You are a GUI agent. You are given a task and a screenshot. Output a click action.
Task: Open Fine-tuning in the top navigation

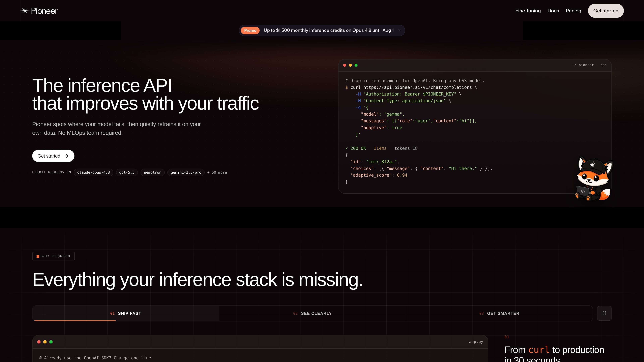tap(528, 11)
